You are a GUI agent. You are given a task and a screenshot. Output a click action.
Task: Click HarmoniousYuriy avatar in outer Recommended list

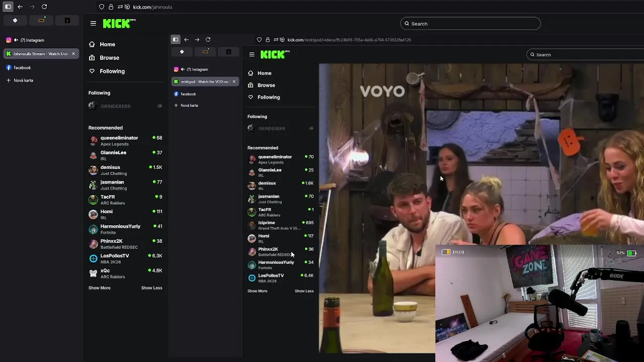point(93,229)
